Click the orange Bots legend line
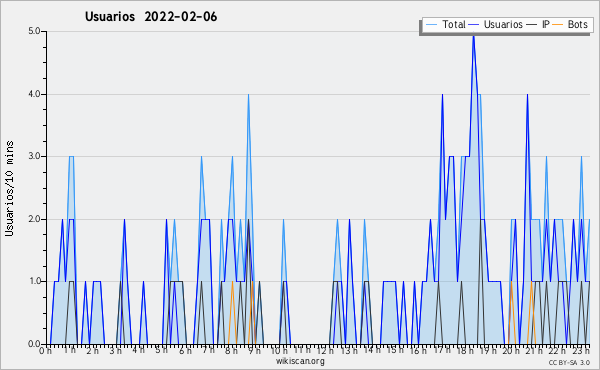This screenshot has height=370, width=600. point(558,25)
